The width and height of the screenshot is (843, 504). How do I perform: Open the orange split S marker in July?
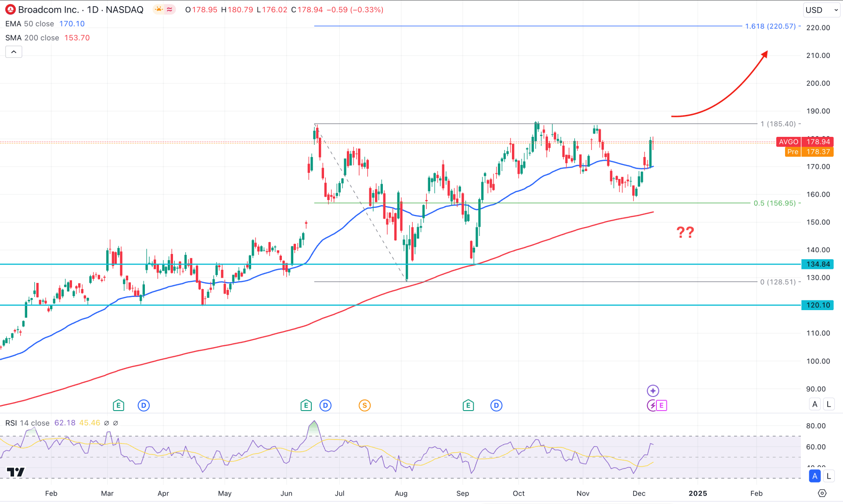click(x=364, y=405)
